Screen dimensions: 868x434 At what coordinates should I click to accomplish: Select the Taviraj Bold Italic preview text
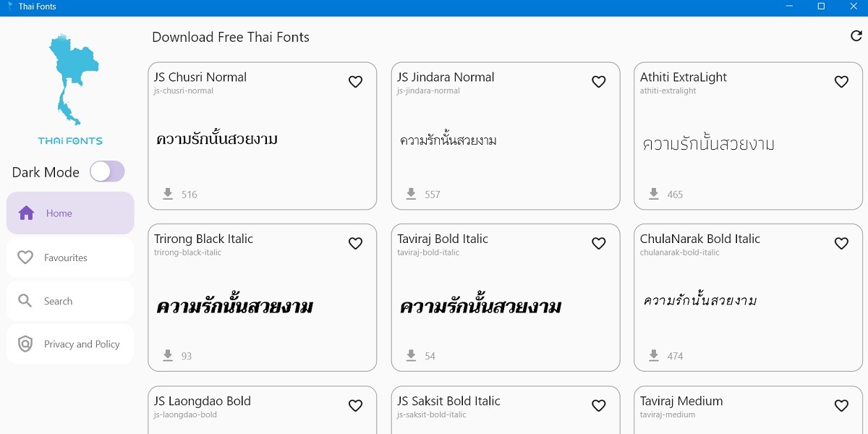coord(481,305)
